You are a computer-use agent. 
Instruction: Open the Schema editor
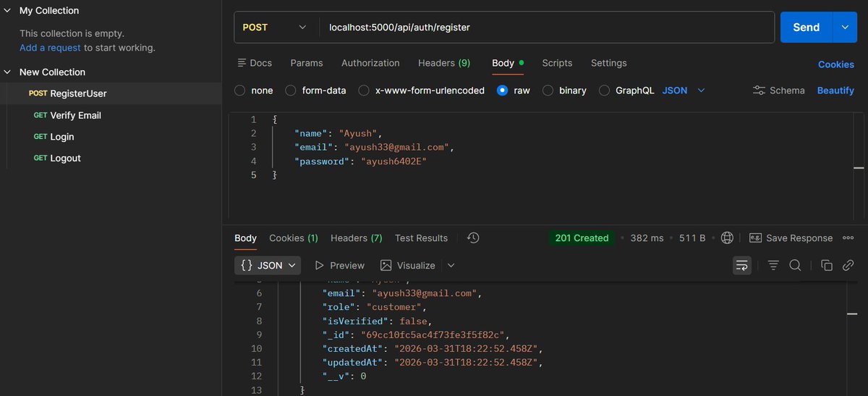(778, 90)
